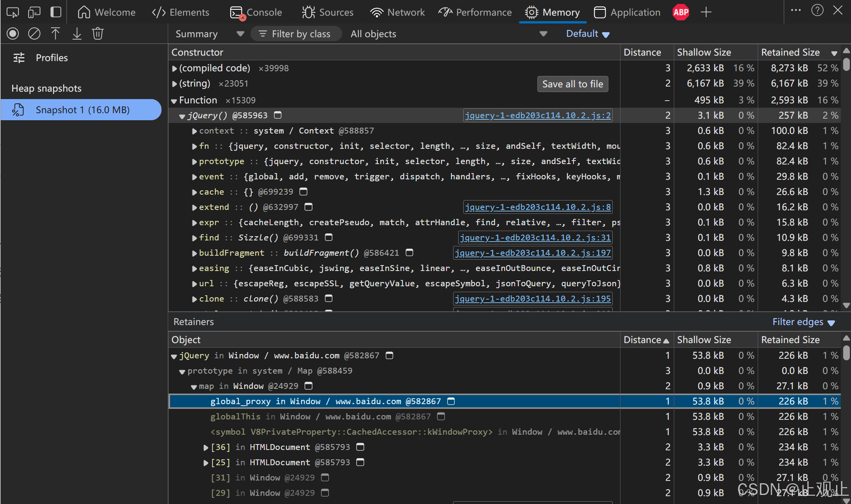Click the Filter by class funnel icon
851x504 pixels.
(263, 34)
